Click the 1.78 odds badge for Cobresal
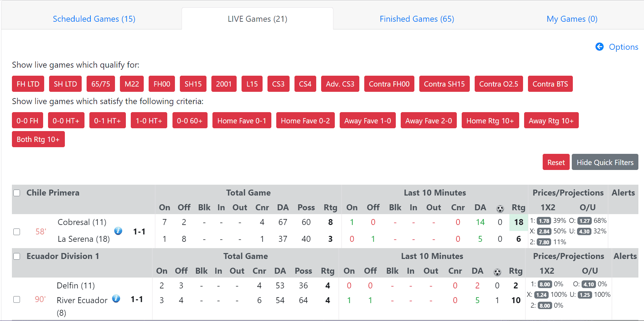644x321 pixels. click(544, 221)
